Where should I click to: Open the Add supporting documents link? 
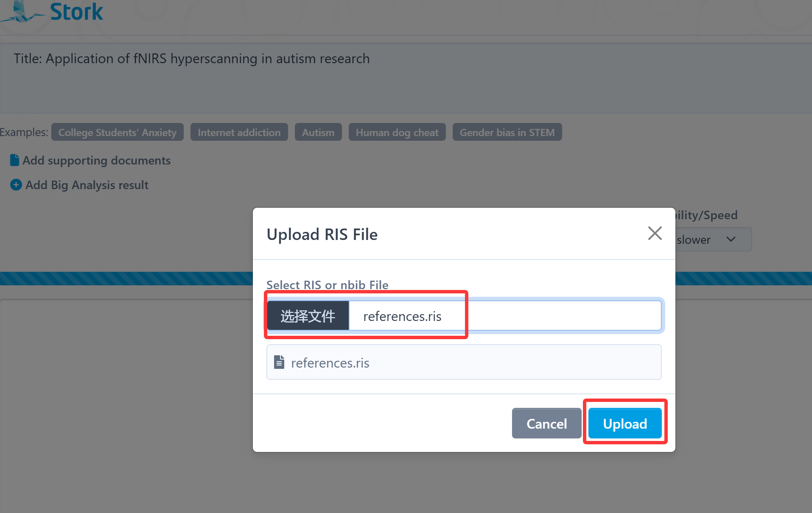coord(96,160)
